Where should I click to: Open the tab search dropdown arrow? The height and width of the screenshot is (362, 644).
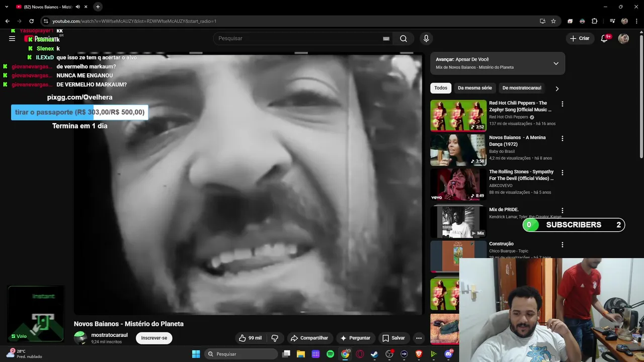(7, 7)
